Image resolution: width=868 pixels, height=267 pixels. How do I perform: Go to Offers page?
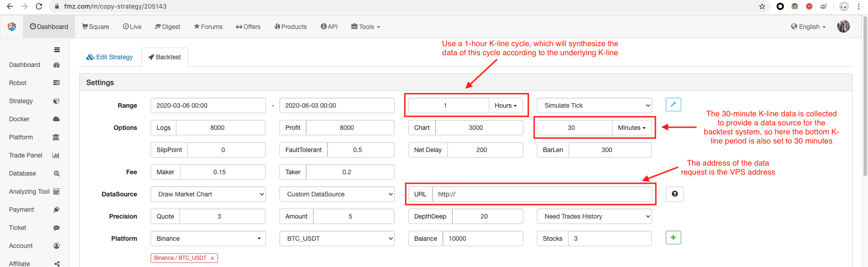coord(248,27)
